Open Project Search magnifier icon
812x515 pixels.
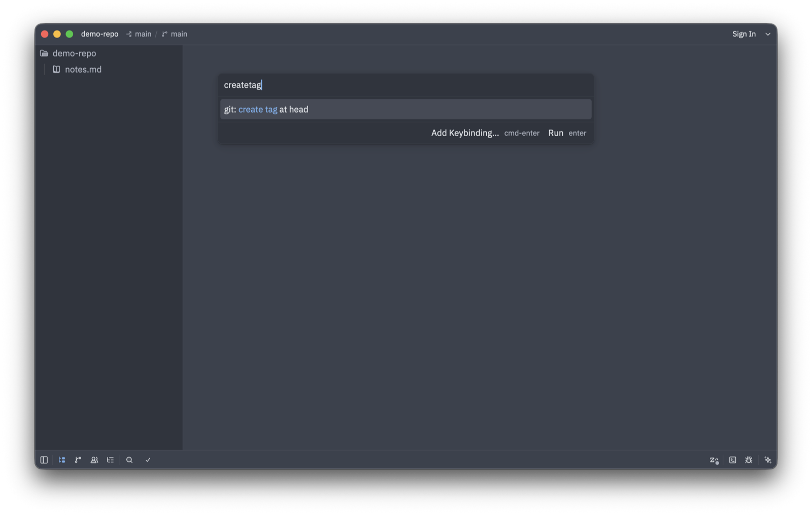coord(129,460)
